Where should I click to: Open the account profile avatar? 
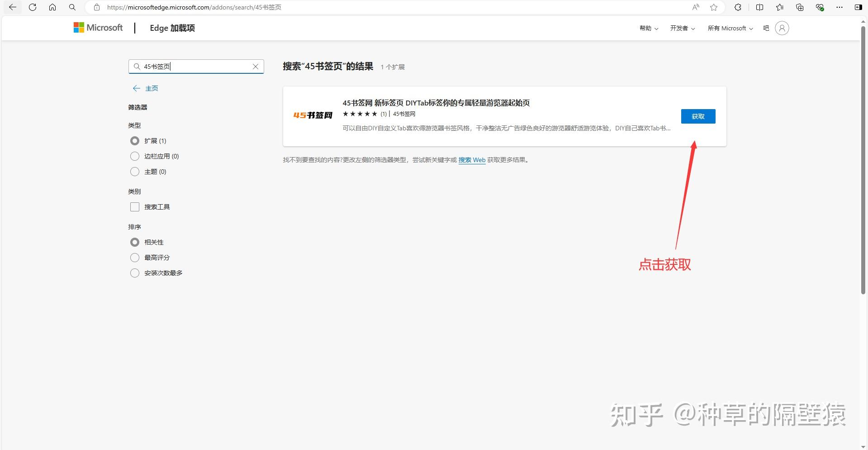click(x=782, y=28)
